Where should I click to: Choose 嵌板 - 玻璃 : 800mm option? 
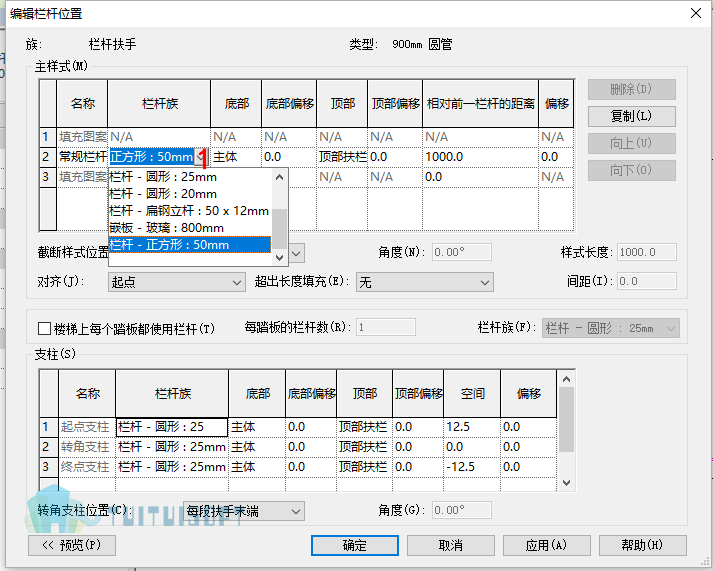(x=190, y=228)
